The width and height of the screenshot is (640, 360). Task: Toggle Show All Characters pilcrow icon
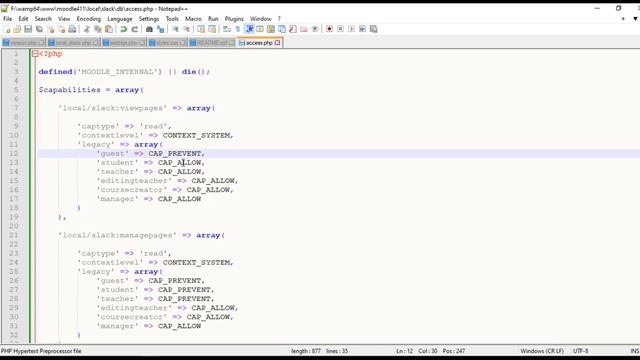(238, 29)
